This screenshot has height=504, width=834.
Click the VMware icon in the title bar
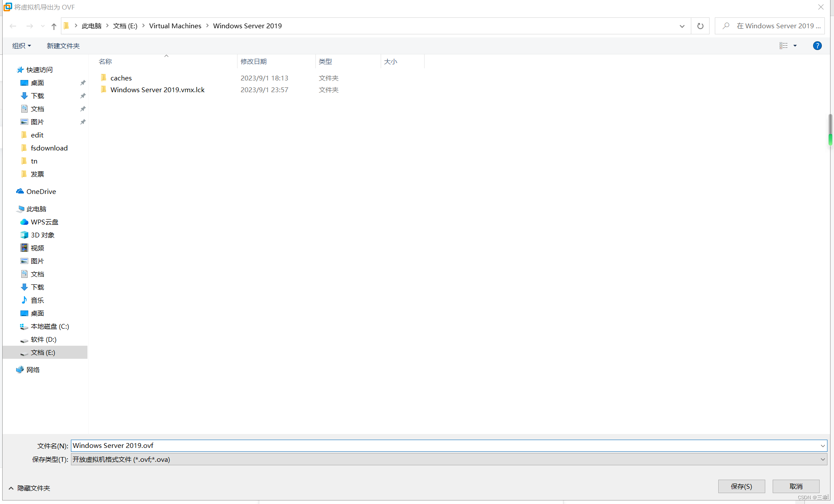click(7, 7)
